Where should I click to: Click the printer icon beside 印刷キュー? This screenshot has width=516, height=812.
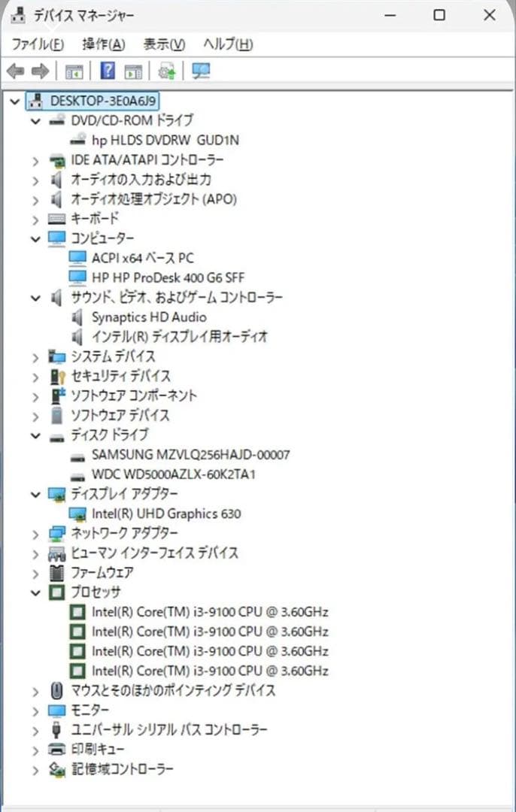56,750
